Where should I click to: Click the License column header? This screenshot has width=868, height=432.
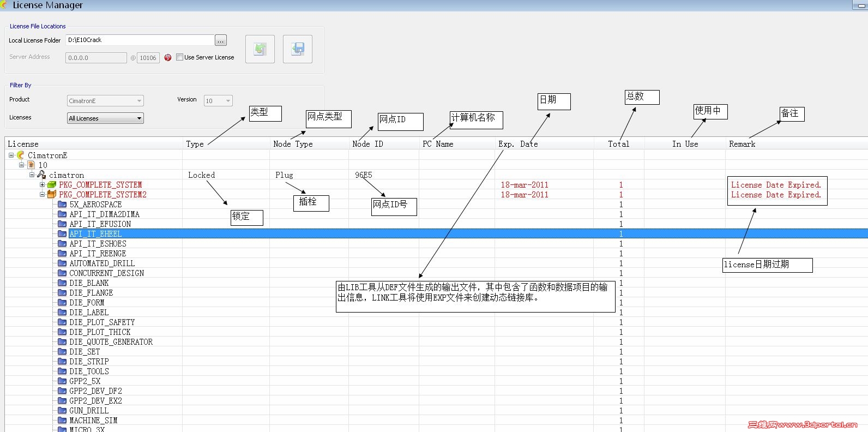(x=94, y=144)
